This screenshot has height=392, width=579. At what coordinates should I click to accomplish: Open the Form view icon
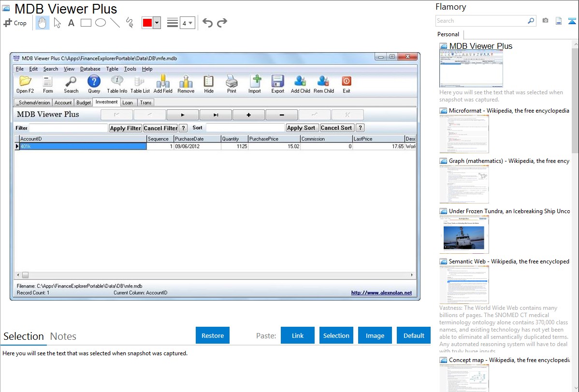[x=48, y=84]
